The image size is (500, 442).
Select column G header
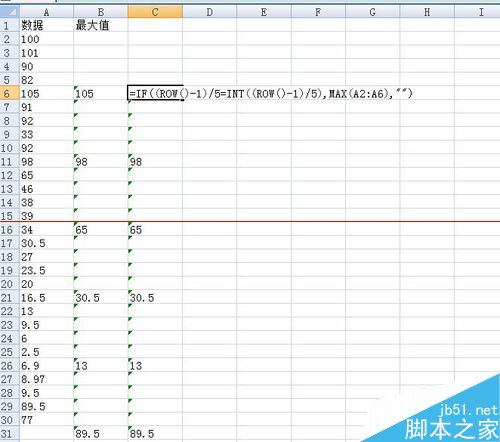(x=372, y=12)
